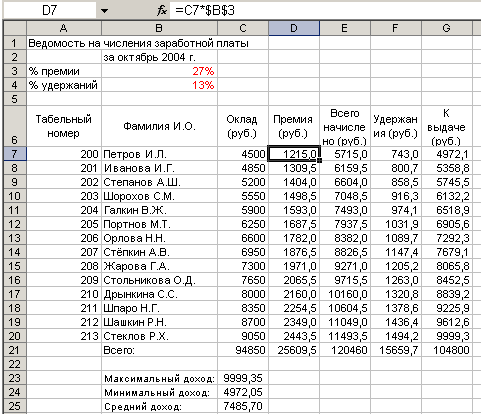The width and height of the screenshot is (481, 414).
Task: Click the Select All corner button
Action: pyautogui.click(x=15, y=28)
